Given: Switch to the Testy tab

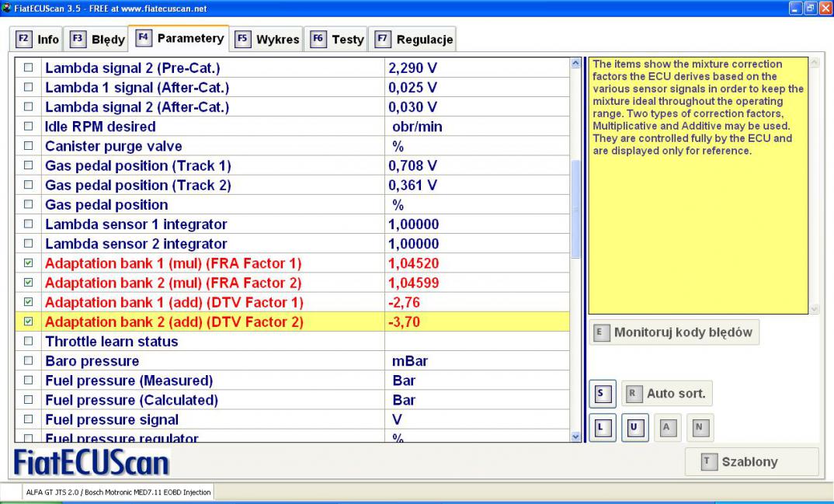Looking at the screenshot, I should (337, 40).
